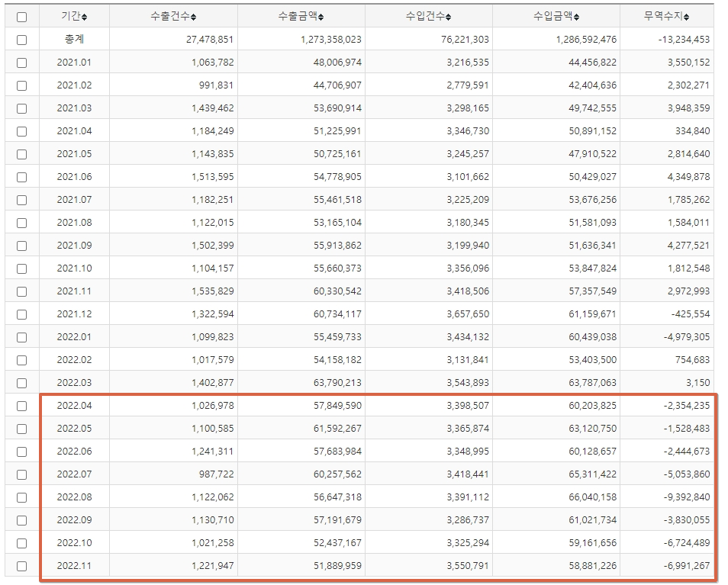Select the 2021.01 period cell
The image size is (728, 585).
pyautogui.click(x=74, y=63)
